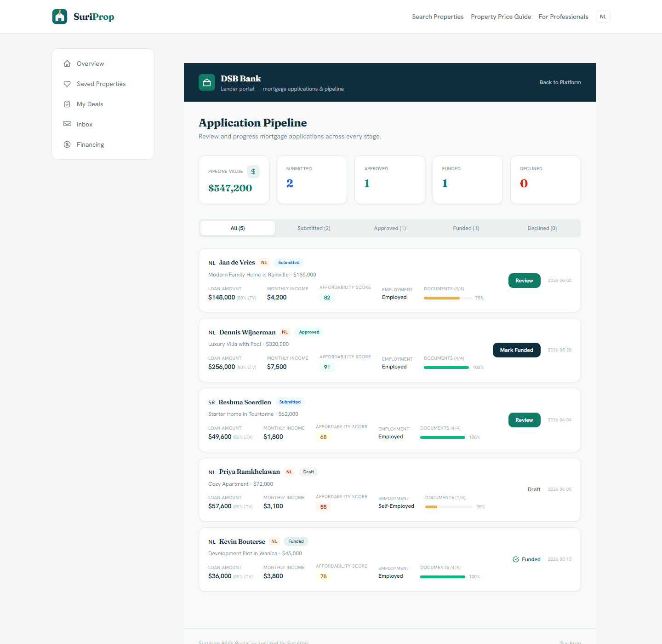662x644 pixels.
Task: Click the NL language button in header
Action: [603, 17]
